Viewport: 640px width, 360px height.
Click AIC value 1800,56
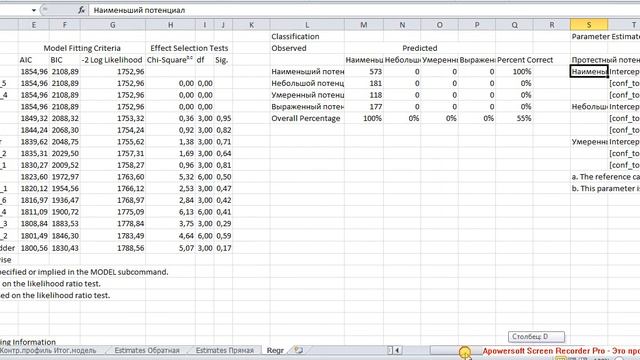click(34, 248)
